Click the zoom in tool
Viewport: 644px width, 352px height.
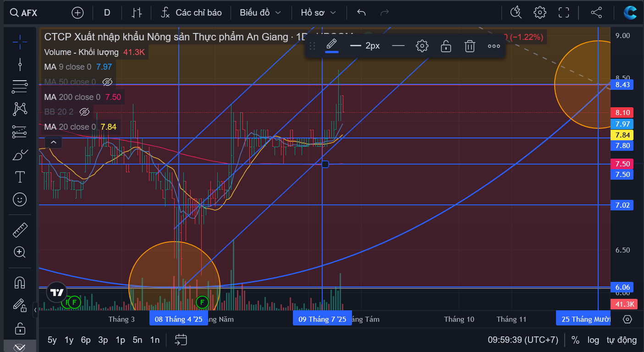click(x=20, y=252)
